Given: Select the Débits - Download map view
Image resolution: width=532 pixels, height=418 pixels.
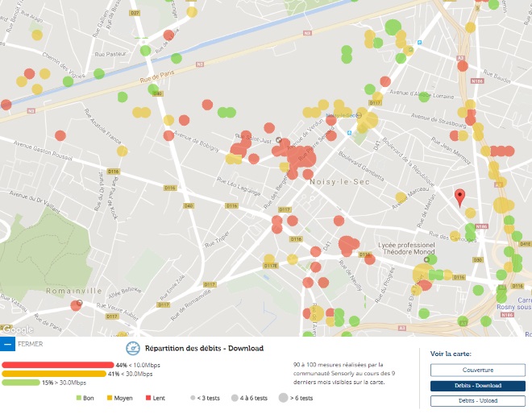Looking at the screenshot, I should [x=477, y=386].
